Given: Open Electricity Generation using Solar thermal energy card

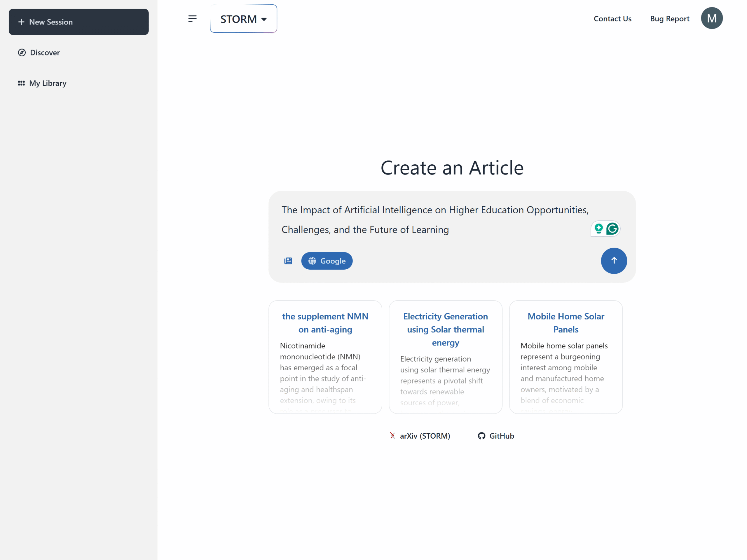Looking at the screenshot, I should click(446, 357).
